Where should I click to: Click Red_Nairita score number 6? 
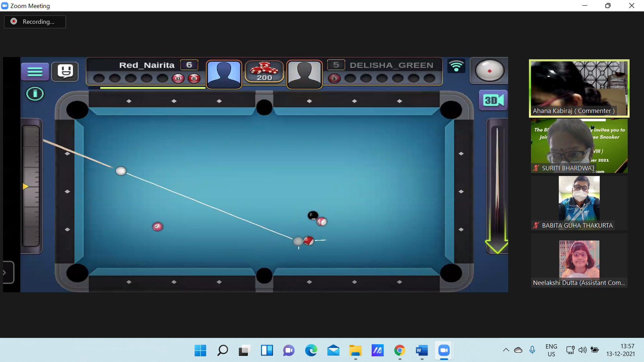tap(189, 65)
